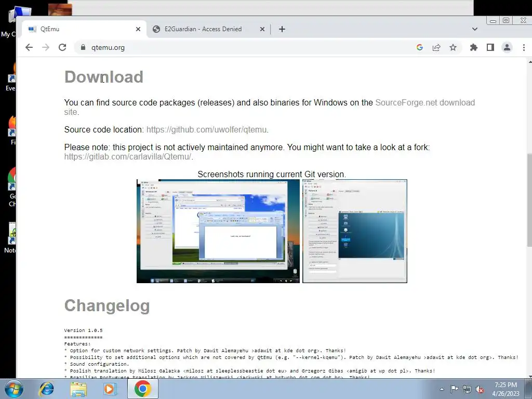
Task: Open the Firefox desktop shortcut
Action: (x=12, y=130)
